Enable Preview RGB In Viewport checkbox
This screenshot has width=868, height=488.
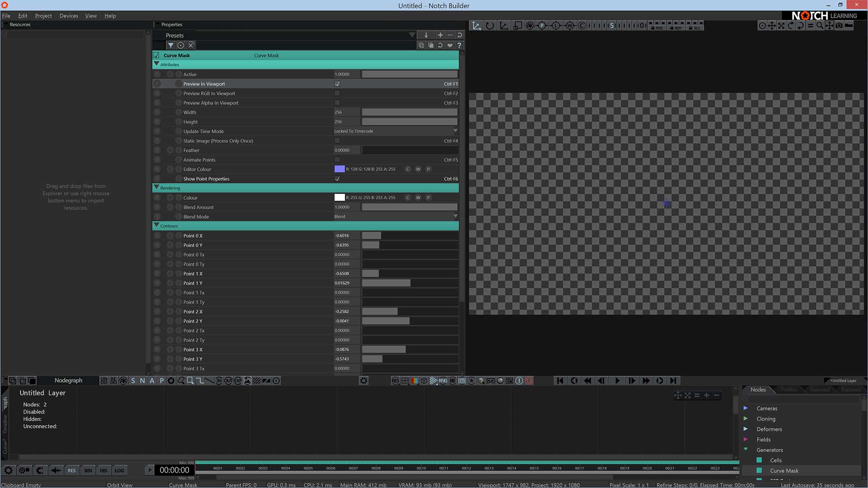337,93
